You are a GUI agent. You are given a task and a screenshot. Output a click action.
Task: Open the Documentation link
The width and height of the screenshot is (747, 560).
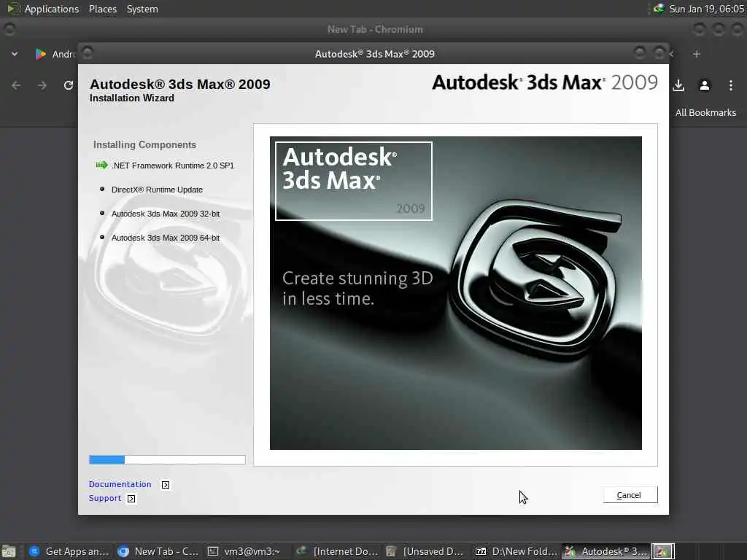(x=120, y=484)
